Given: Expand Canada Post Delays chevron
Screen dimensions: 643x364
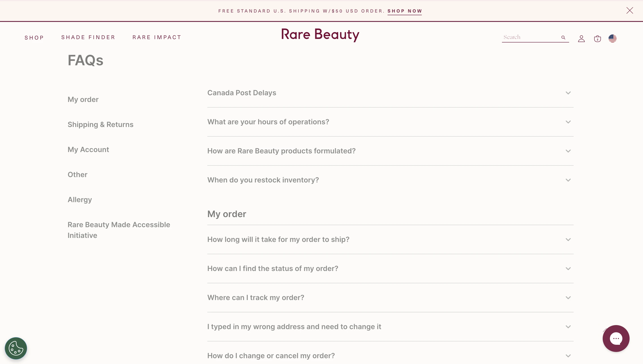Looking at the screenshot, I should click(568, 93).
